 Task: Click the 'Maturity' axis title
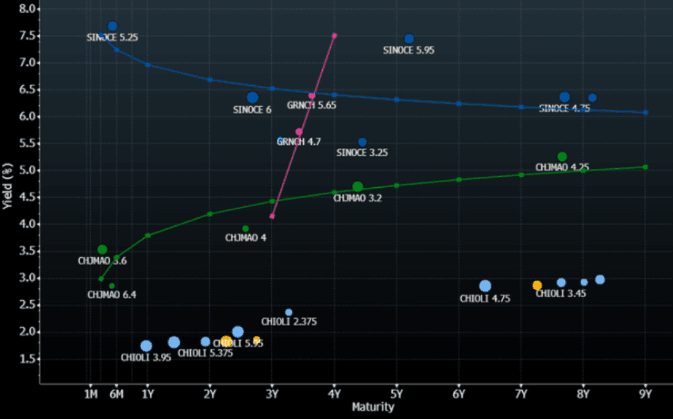pyautogui.click(x=373, y=407)
